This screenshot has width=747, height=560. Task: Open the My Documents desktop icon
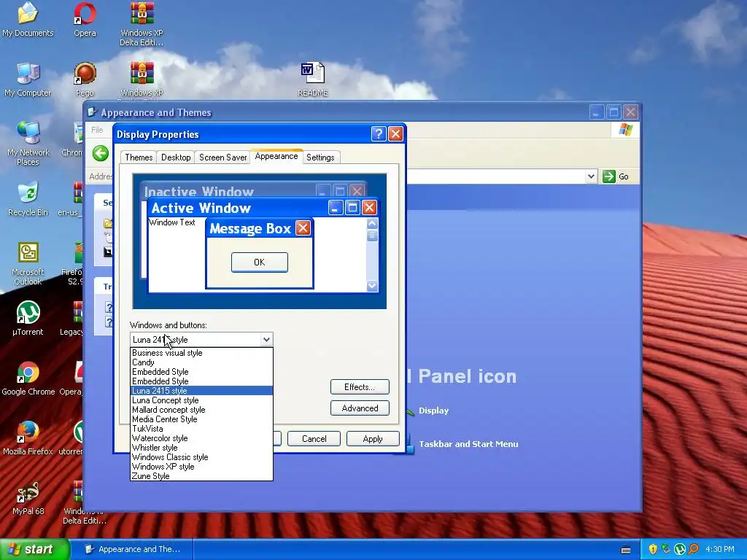[x=28, y=20]
